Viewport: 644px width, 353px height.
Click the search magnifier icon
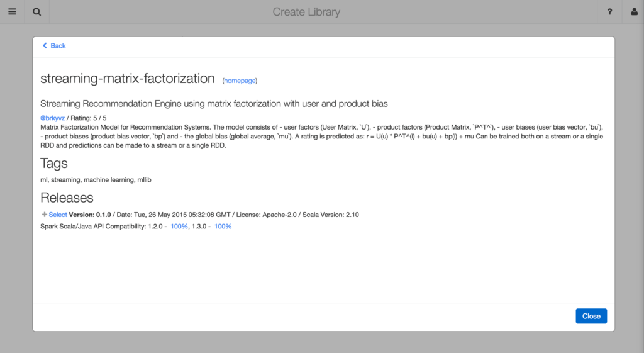coord(36,12)
